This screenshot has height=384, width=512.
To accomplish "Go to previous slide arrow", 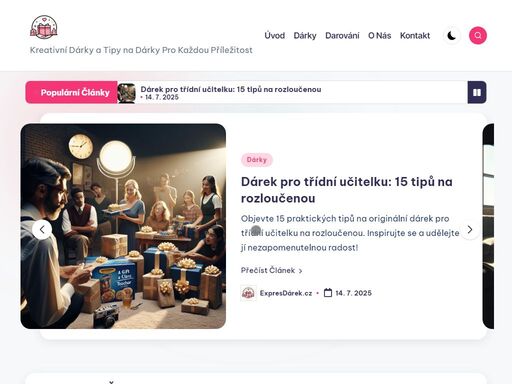I will click(42, 230).
